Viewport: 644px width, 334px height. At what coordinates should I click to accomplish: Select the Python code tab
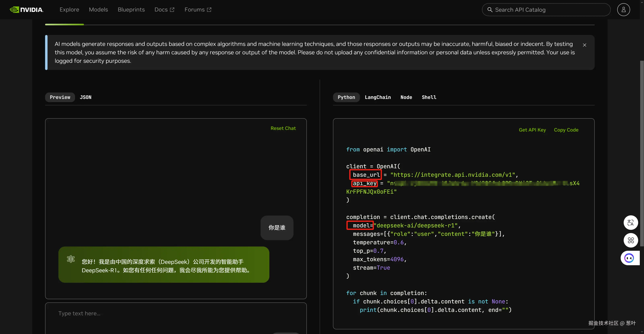click(346, 97)
